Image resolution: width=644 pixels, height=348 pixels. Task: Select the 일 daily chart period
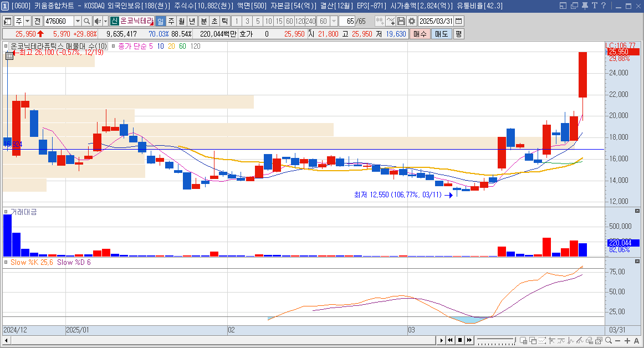(161, 21)
